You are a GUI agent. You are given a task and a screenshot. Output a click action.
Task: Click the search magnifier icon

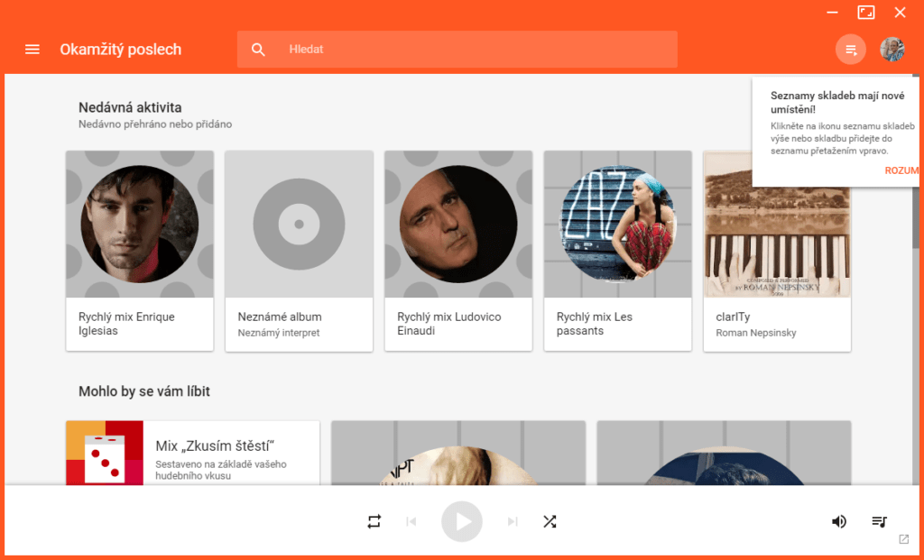pyautogui.click(x=258, y=50)
